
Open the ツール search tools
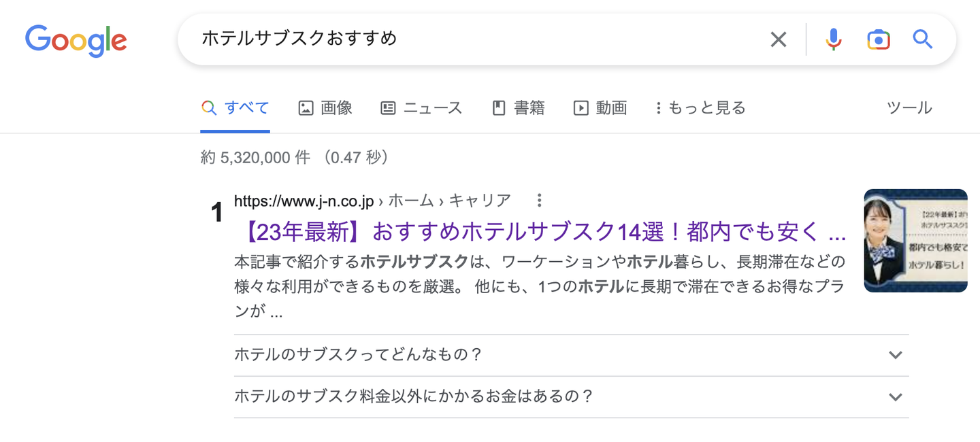(909, 107)
